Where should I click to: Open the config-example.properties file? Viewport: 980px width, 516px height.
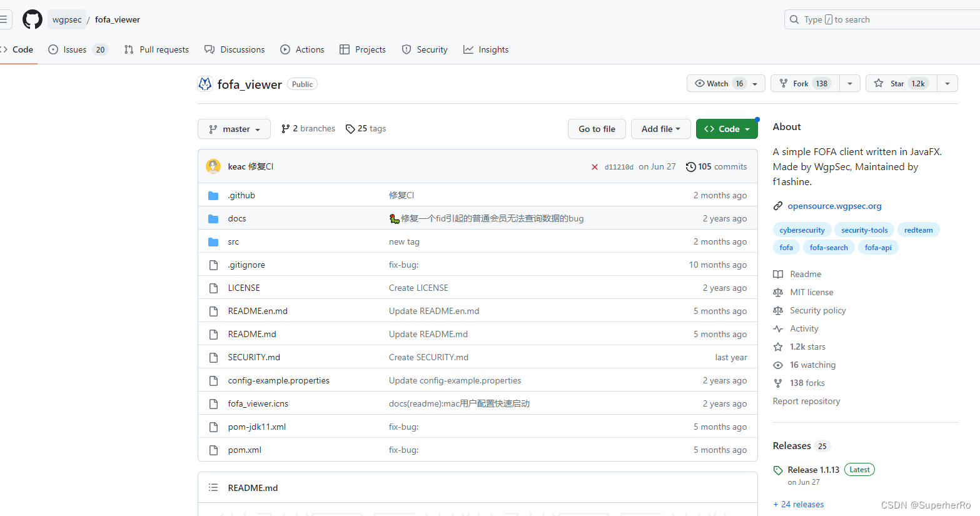pos(278,381)
